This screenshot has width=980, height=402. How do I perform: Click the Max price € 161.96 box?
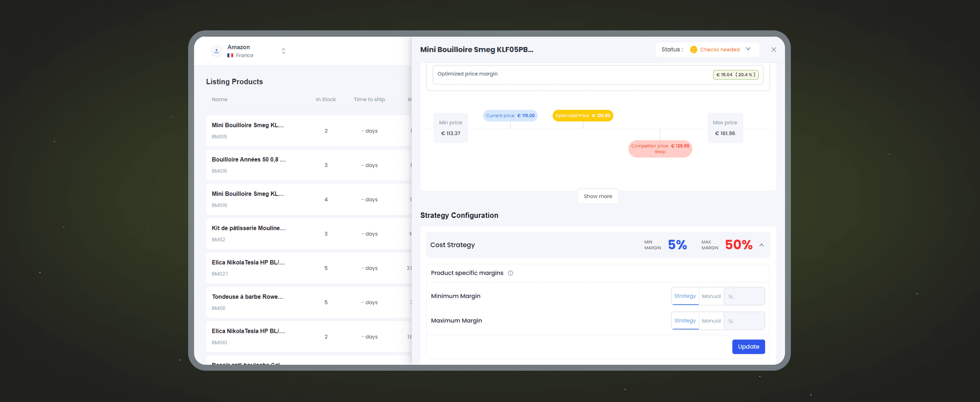pyautogui.click(x=725, y=128)
